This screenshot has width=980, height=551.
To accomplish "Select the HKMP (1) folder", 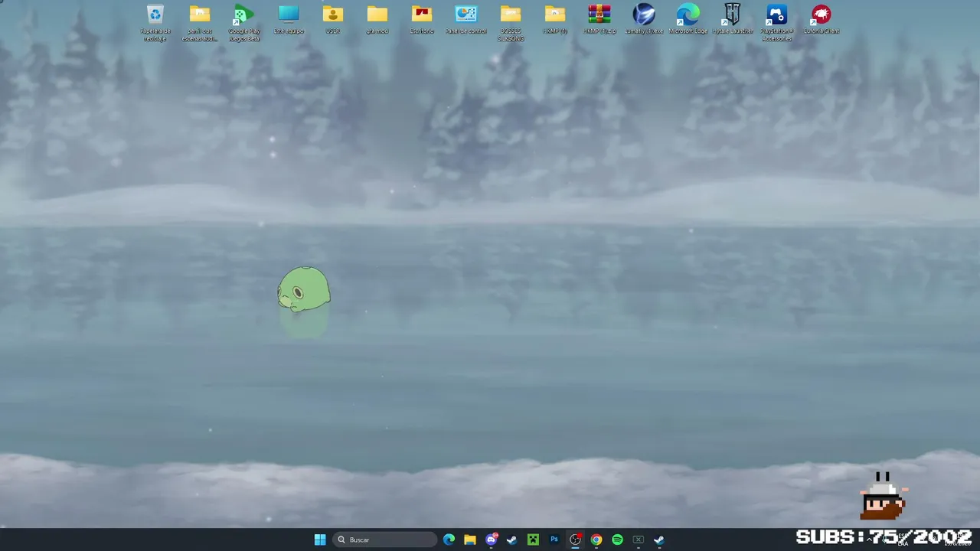I will (x=554, y=19).
